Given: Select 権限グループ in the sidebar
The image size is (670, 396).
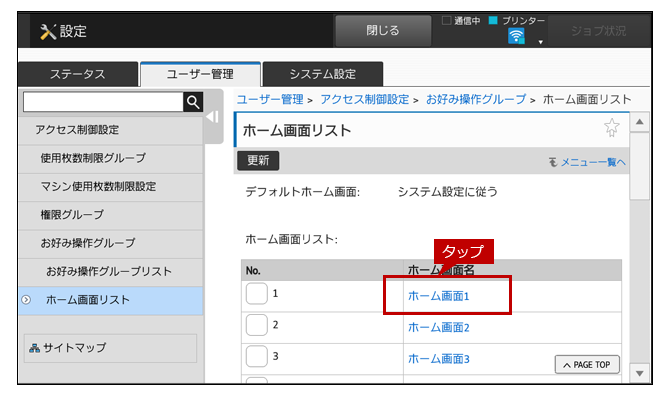Looking at the screenshot, I should tap(111, 215).
